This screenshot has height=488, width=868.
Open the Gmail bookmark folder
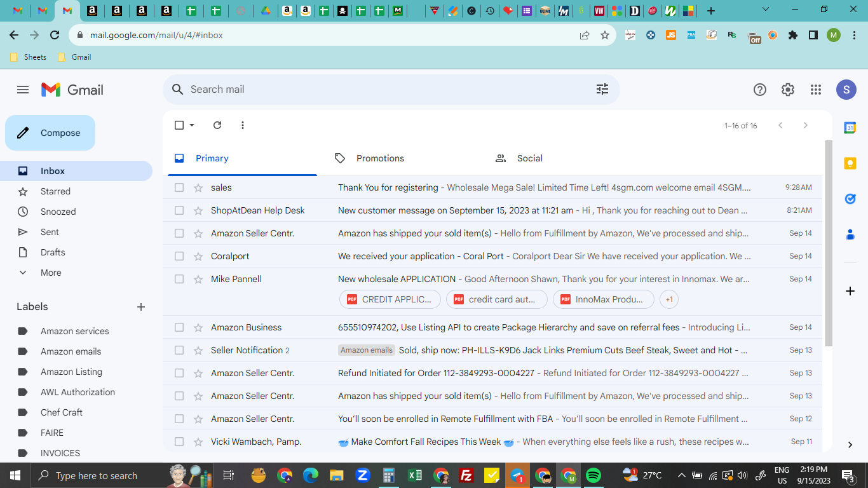(x=74, y=57)
